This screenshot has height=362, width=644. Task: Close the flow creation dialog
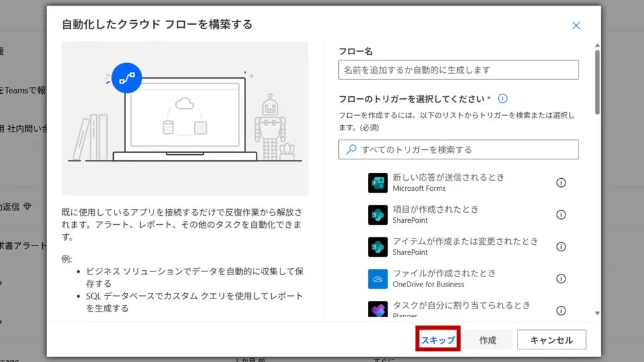click(575, 25)
